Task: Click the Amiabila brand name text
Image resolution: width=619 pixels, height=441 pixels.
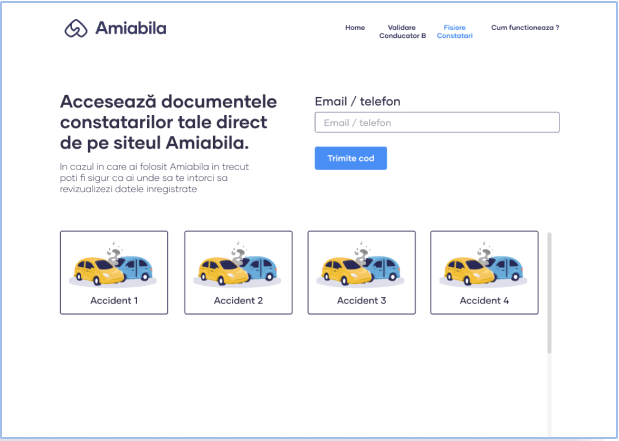Action: (131, 28)
